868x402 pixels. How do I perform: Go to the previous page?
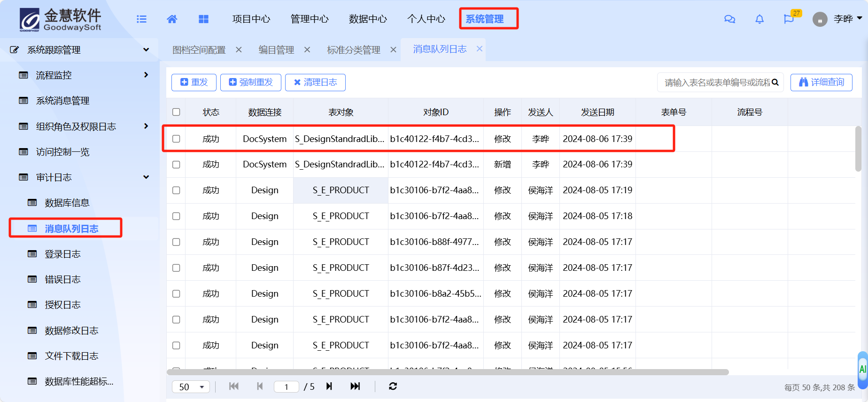click(260, 386)
